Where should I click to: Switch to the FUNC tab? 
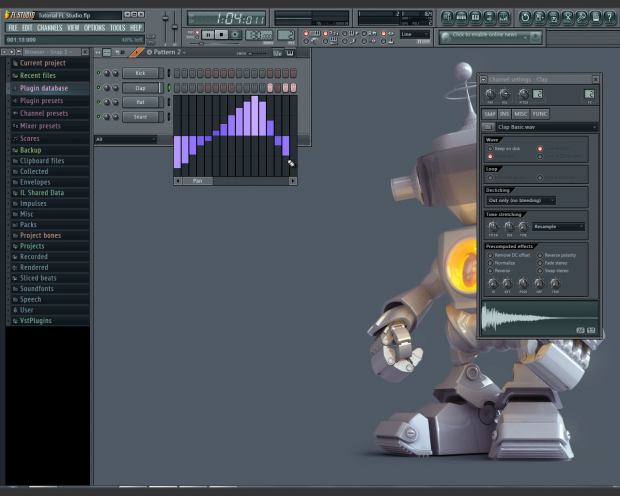coord(540,114)
